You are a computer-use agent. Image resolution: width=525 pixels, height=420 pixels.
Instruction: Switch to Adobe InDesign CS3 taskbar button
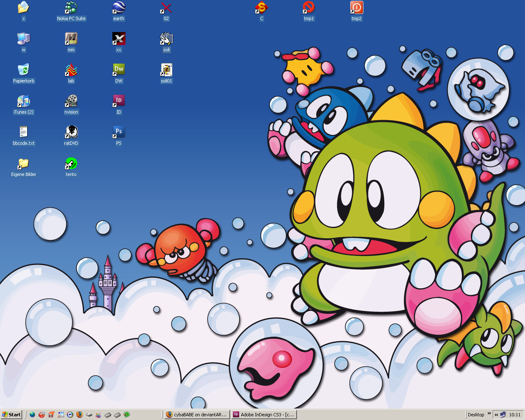[263, 415]
